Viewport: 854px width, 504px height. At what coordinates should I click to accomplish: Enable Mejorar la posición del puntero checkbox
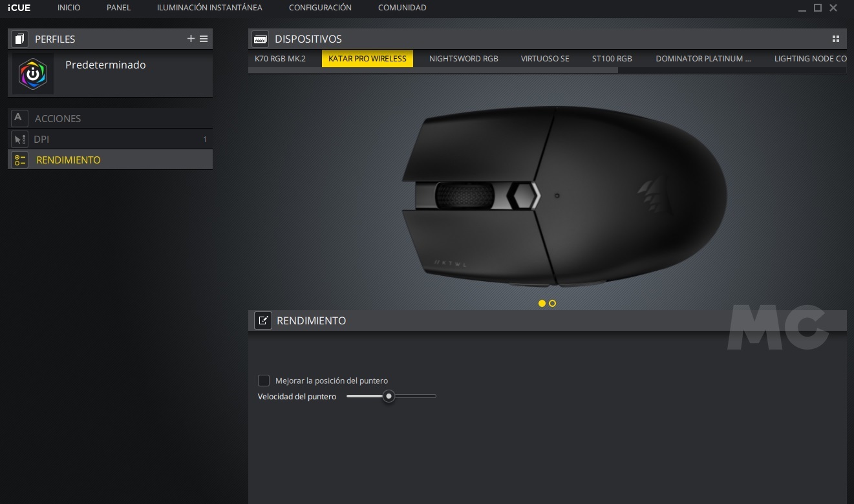coord(264,381)
